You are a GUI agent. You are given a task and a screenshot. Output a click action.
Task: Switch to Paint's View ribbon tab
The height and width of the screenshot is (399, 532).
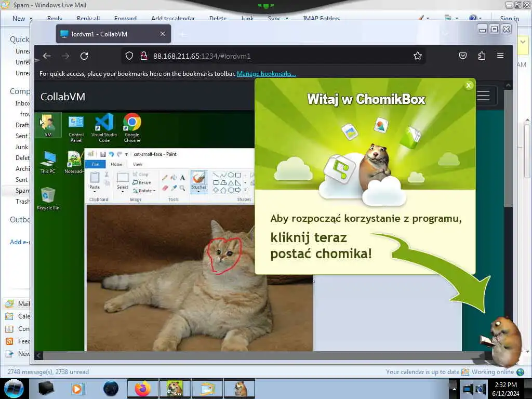coord(137,164)
